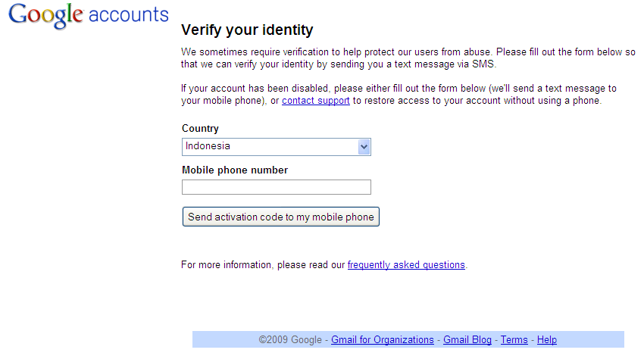
Task: Open the contact support link
Action: point(316,101)
